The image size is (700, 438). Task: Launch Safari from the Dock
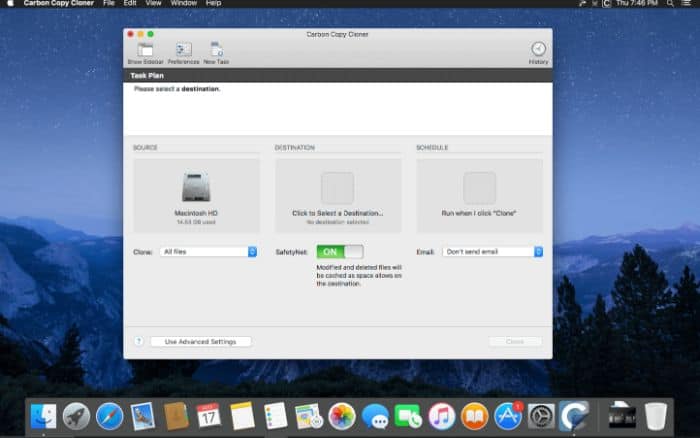(x=109, y=416)
